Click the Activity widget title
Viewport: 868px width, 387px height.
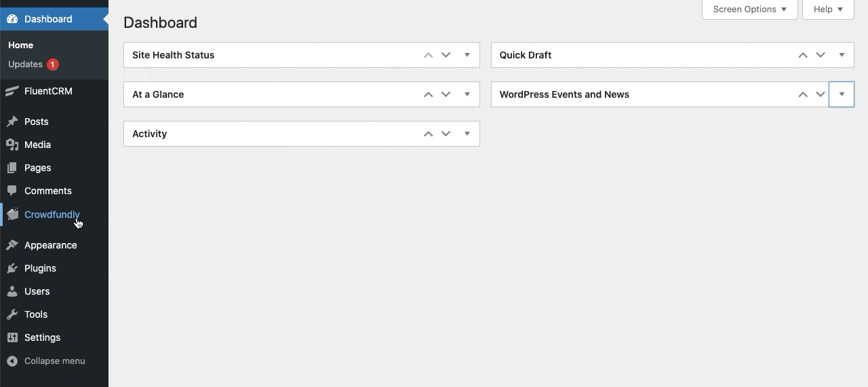(149, 134)
